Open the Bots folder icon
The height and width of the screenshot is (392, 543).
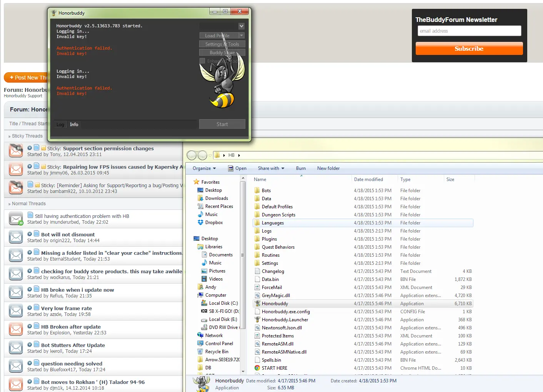(x=257, y=190)
